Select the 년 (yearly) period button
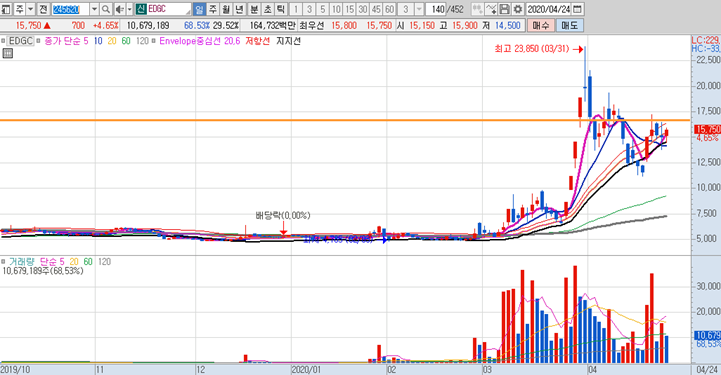The image size is (721, 375). [x=239, y=9]
